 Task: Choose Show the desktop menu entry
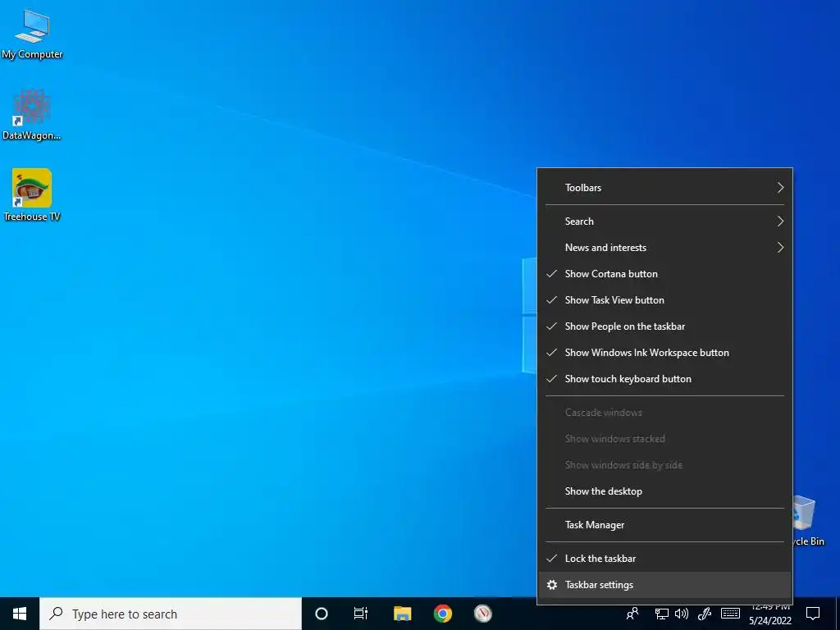664,491
